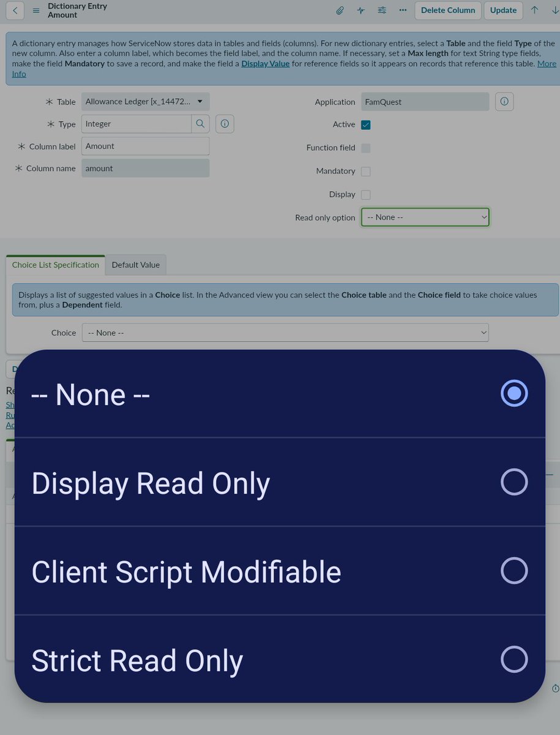This screenshot has width=560, height=735.
Task: Open more options ellipsis in header
Action: coord(403,10)
